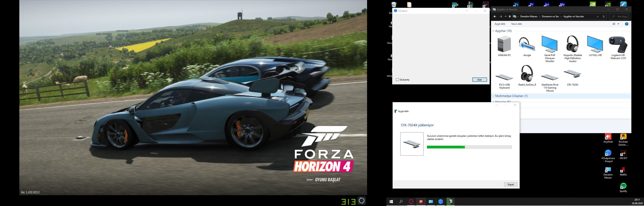Open Windows taskbar search

(401, 202)
